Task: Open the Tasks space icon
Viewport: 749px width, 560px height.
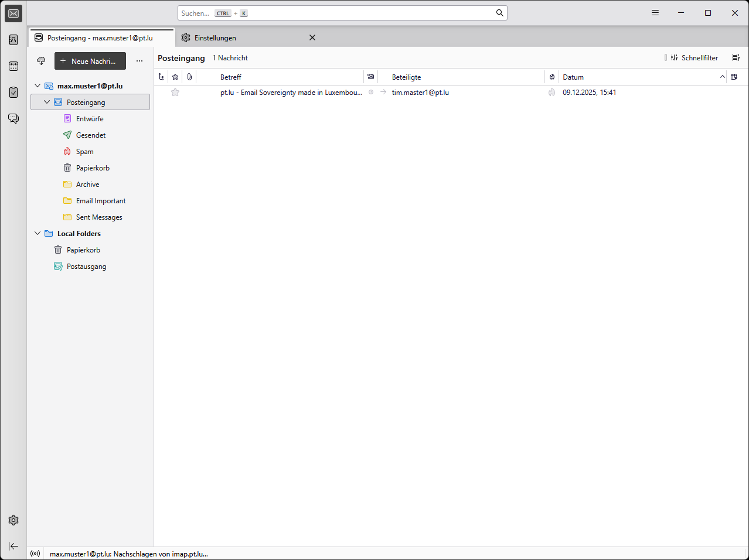Action: click(13, 93)
